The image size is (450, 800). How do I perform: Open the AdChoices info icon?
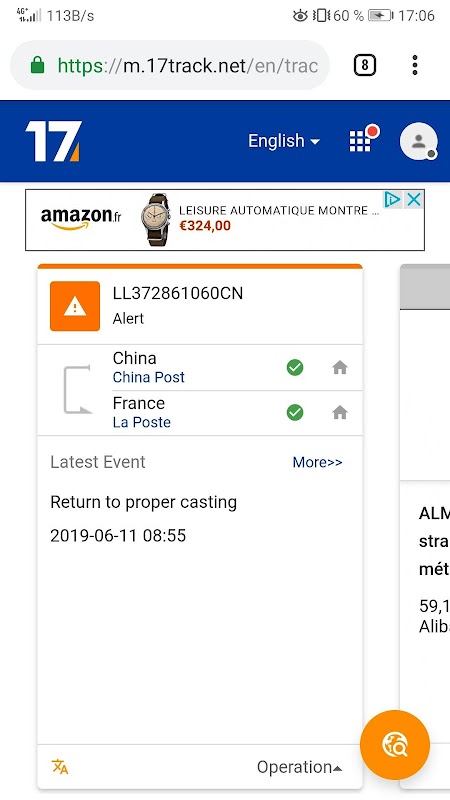(x=392, y=199)
